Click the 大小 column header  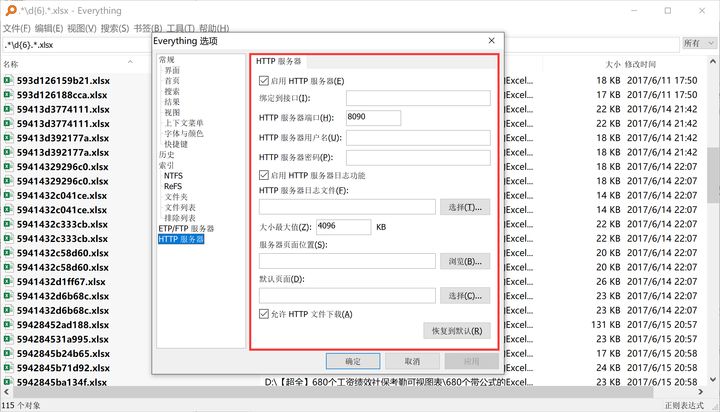click(x=613, y=64)
